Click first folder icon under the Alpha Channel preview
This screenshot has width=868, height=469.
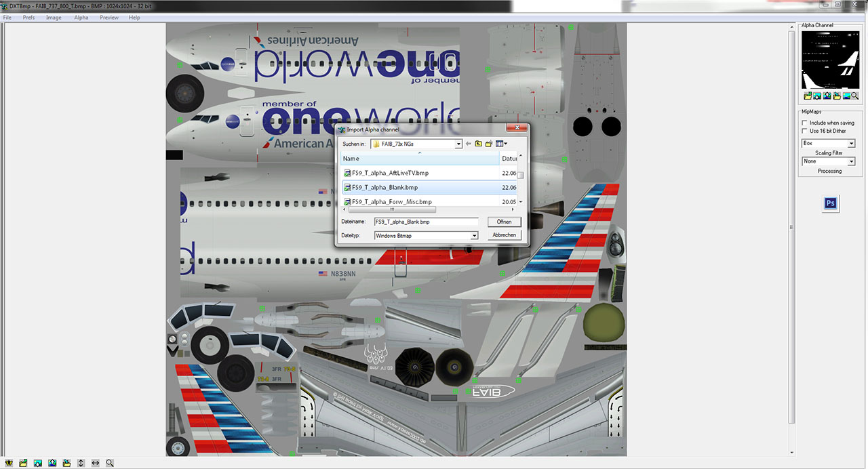[808, 96]
